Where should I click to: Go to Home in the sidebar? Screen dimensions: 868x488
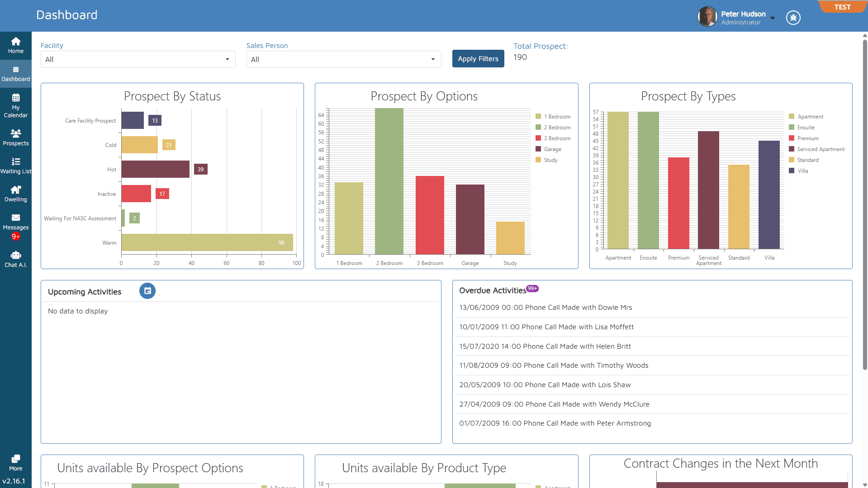(16, 46)
